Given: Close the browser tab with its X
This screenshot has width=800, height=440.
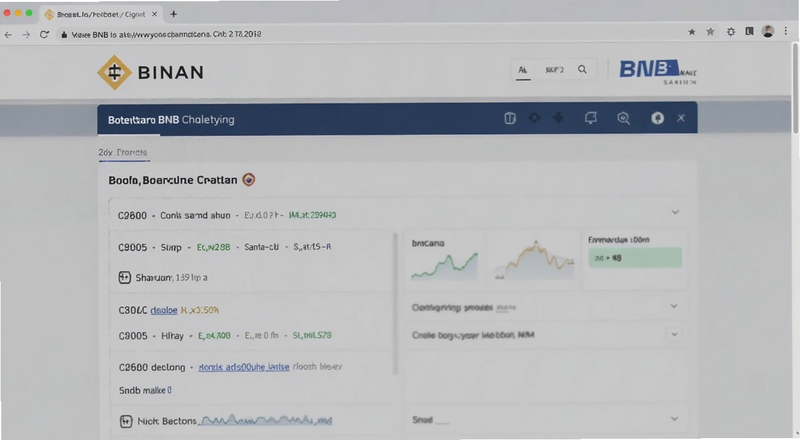Looking at the screenshot, I should [x=155, y=14].
